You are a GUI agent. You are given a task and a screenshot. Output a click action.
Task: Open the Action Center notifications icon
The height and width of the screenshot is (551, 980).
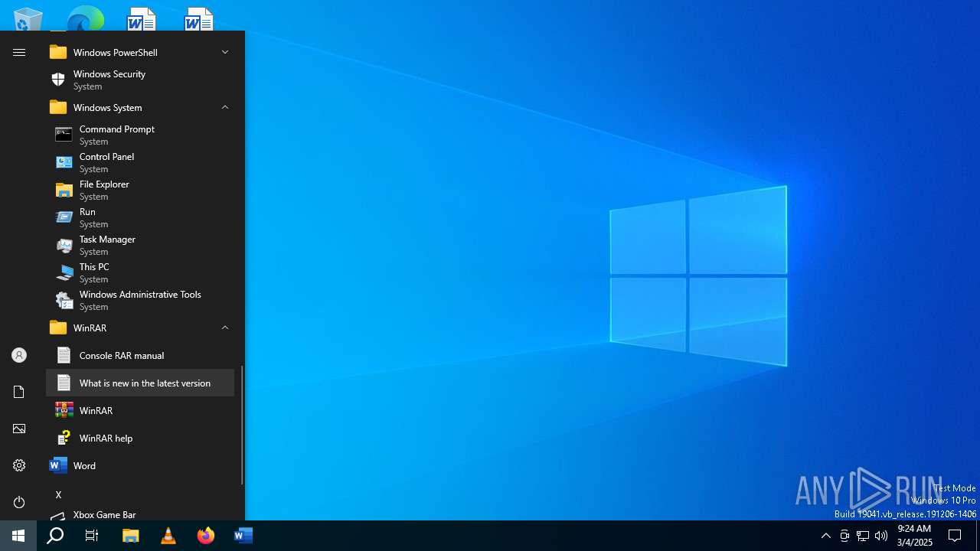click(955, 536)
